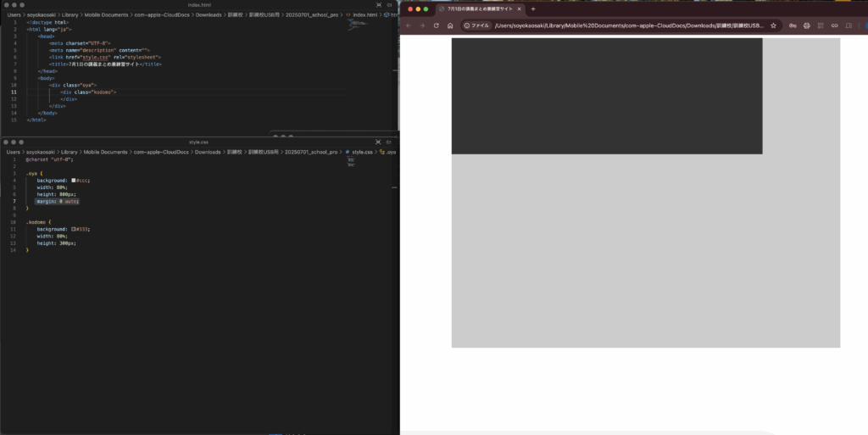The image size is (868, 435).
Task: Click the #333 color swatch in style.css
Action: click(x=75, y=229)
